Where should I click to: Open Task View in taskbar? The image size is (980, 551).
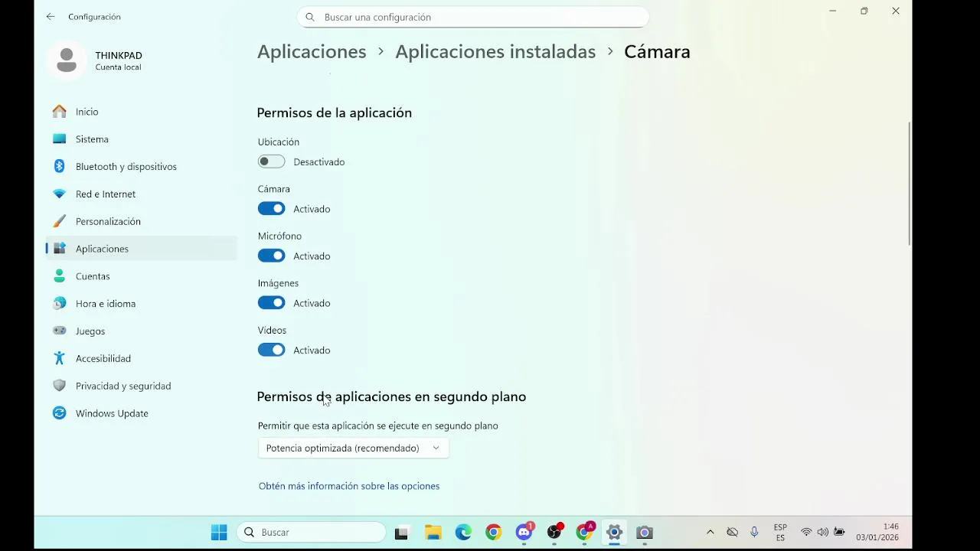(x=402, y=533)
